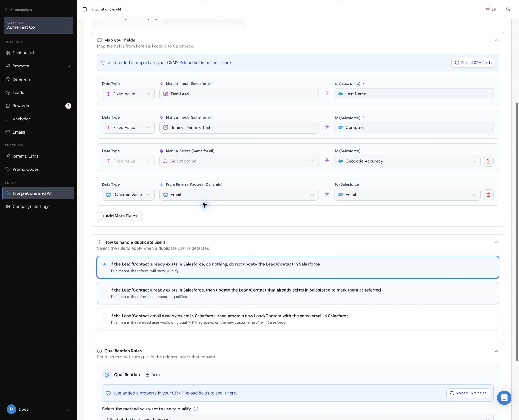
Task: Open Docs account options menu
Action: 68,409
